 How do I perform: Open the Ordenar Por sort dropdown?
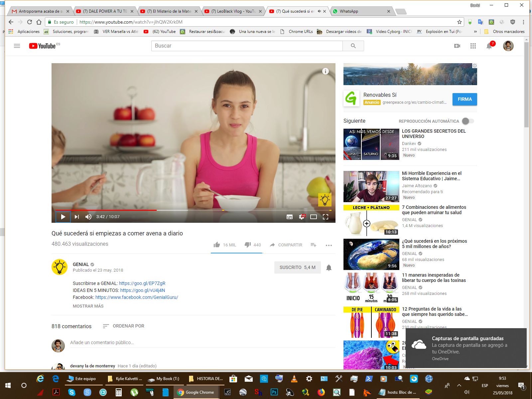[x=124, y=326]
